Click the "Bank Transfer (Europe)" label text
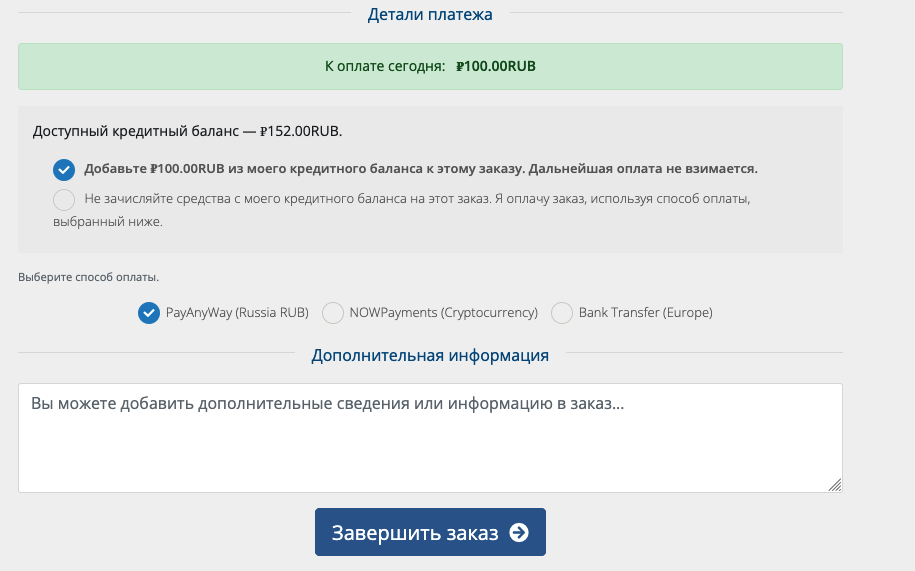Screen dimensions: 915x571 645,313
